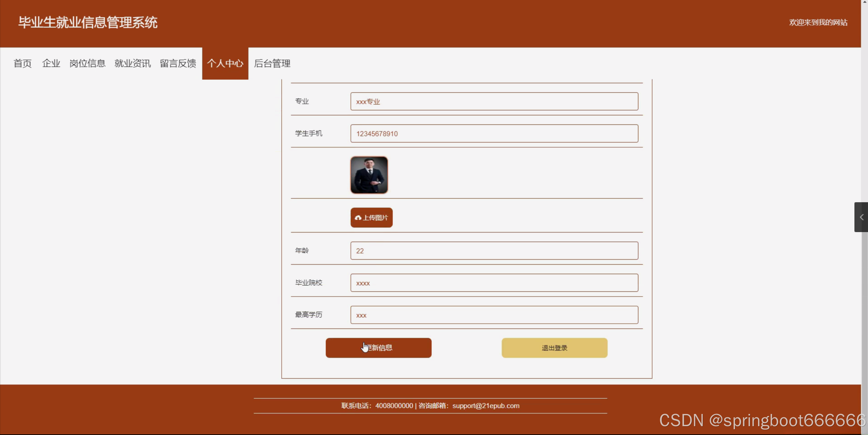Select the 个人中心 active tab
The height and width of the screenshot is (435, 868).
click(225, 63)
